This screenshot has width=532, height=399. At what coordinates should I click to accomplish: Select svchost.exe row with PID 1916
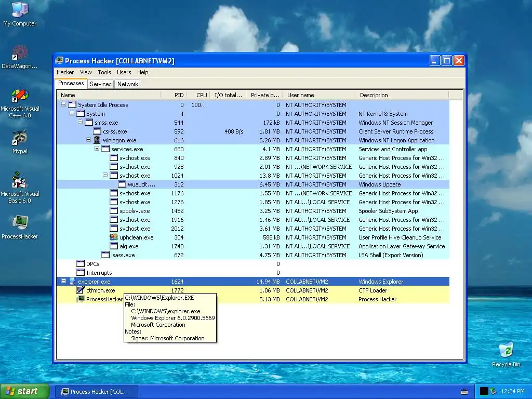253,220
